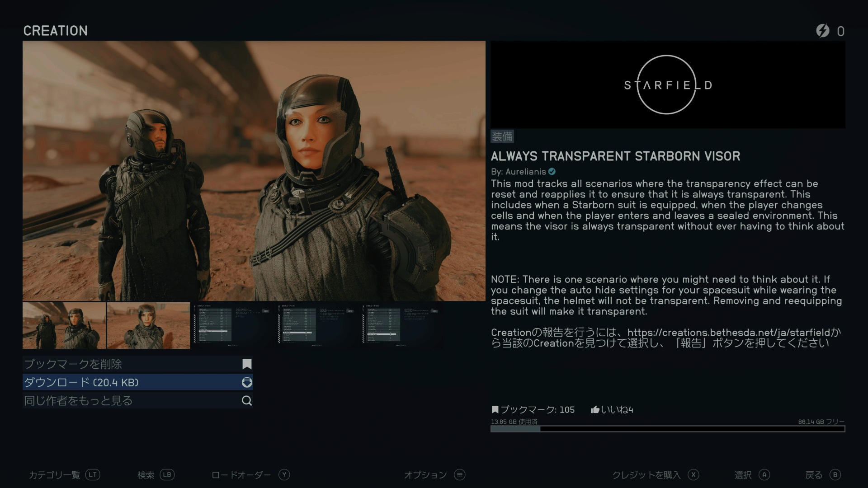
Task: Click the mod title Always Transparent Starborn Visor
Action: pyautogui.click(x=616, y=156)
